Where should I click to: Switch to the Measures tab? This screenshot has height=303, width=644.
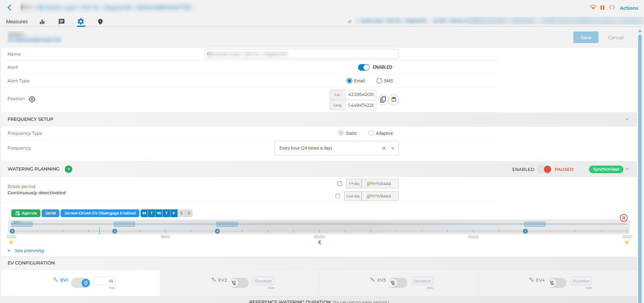click(17, 22)
